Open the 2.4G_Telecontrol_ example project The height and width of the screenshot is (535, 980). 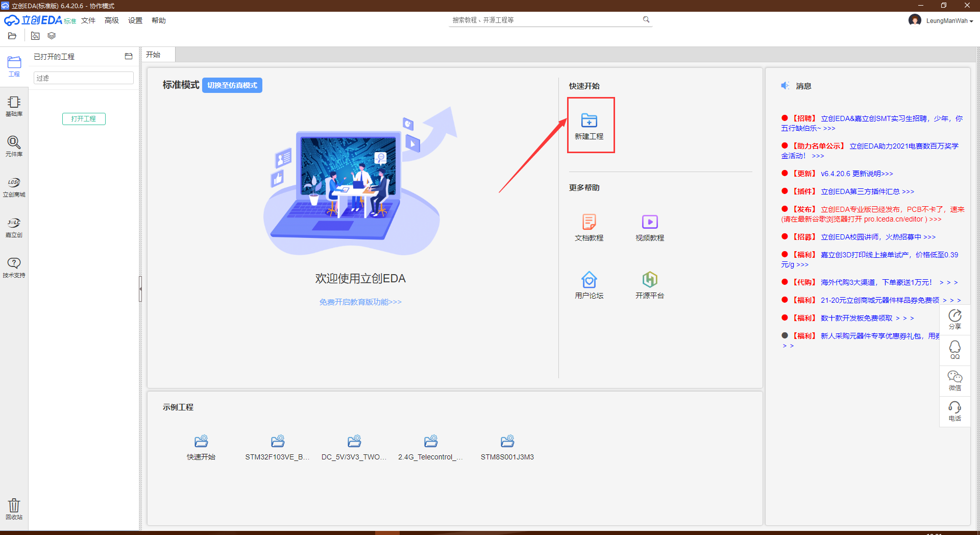coord(431,448)
